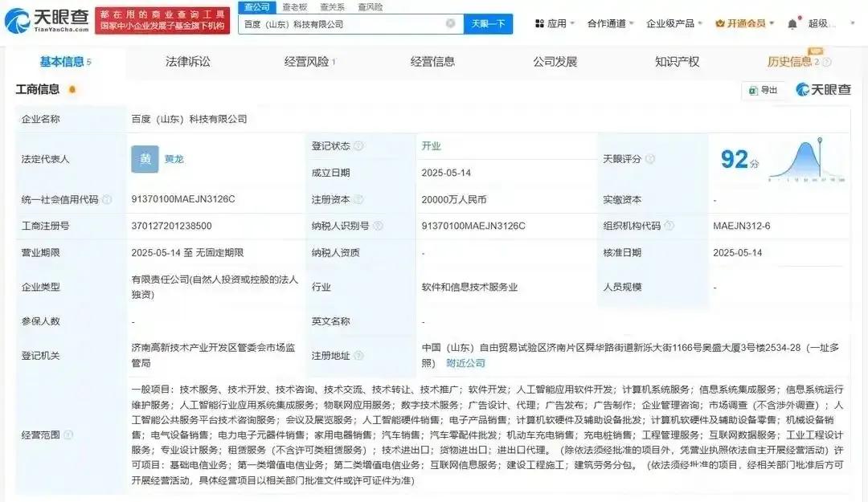Click the help icon next to 天眼评分
This screenshot has height=502, width=868.
[650, 159]
